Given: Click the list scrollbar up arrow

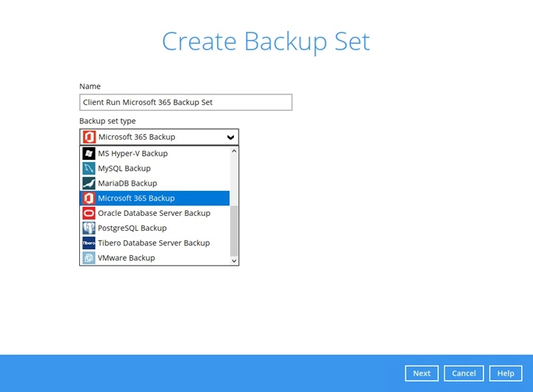Looking at the screenshot, I should click(234, 151).
